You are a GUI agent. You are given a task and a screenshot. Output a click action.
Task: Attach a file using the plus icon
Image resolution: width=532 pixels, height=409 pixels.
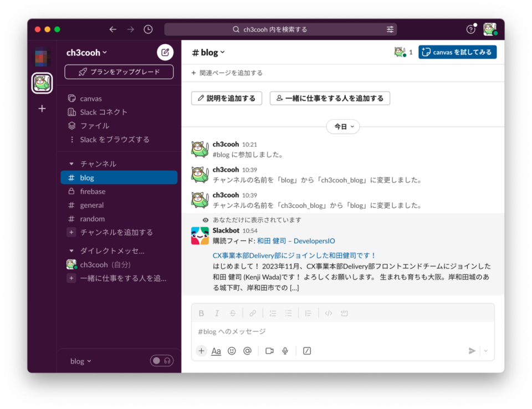tap(201, 350)
